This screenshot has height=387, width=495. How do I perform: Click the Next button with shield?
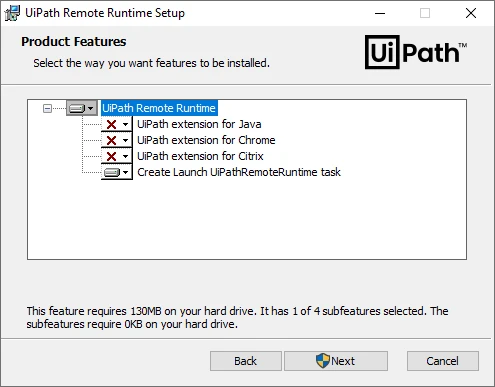336,361
